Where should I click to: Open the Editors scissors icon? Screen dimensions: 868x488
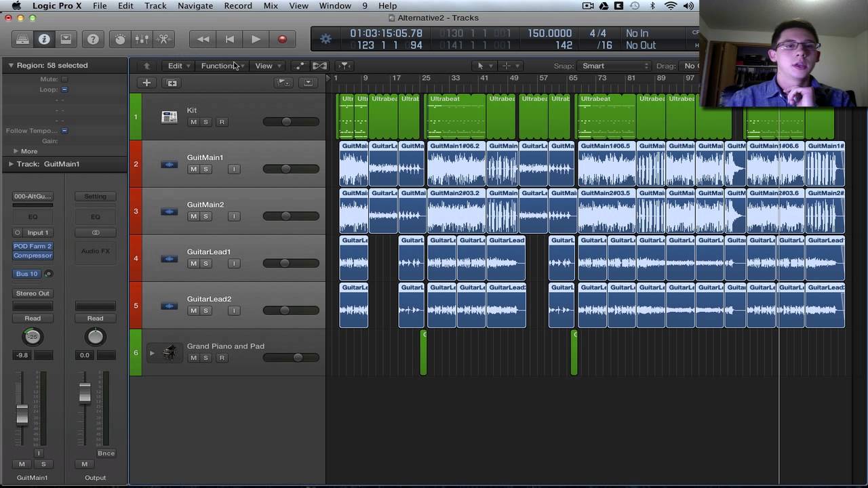coord(163,39)
